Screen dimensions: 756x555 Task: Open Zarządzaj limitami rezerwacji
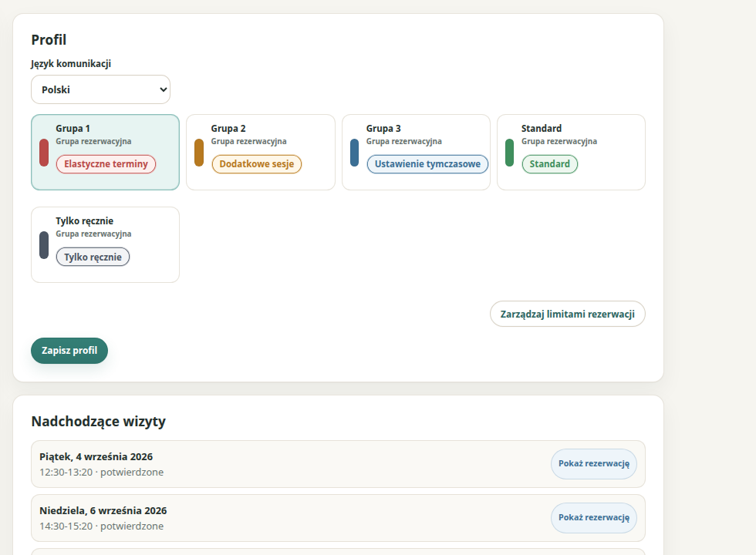568,314
